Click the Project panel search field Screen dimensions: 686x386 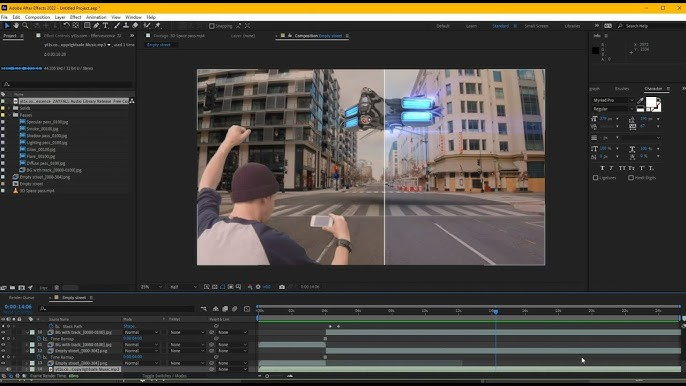click(x=68, y=84)
